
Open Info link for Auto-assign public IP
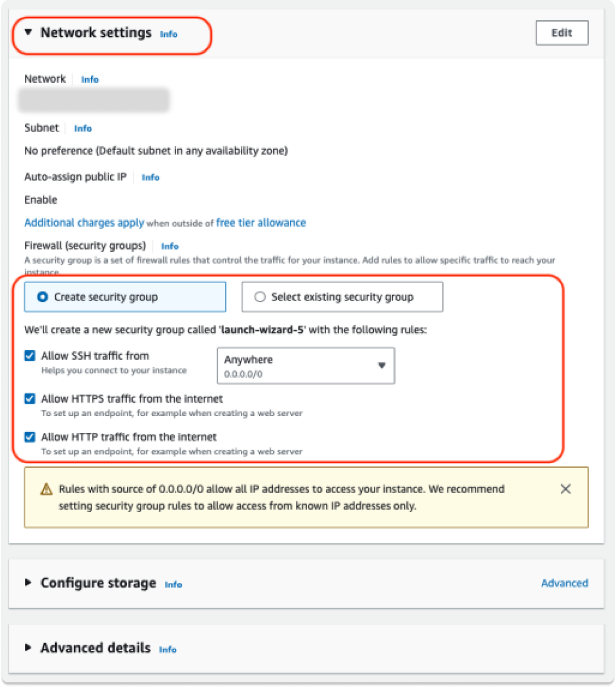click(151, 178)
